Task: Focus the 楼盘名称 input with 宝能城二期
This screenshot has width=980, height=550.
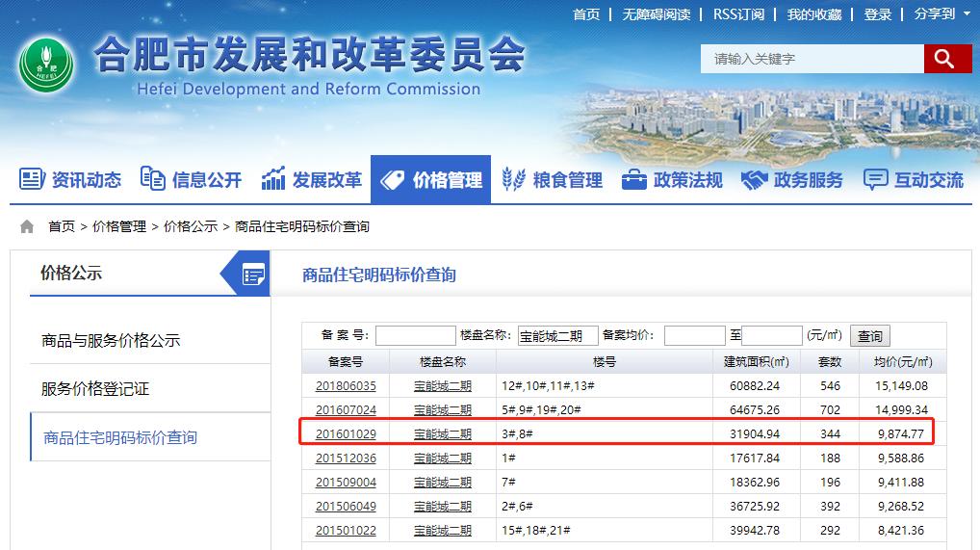Action: [558, 336]
